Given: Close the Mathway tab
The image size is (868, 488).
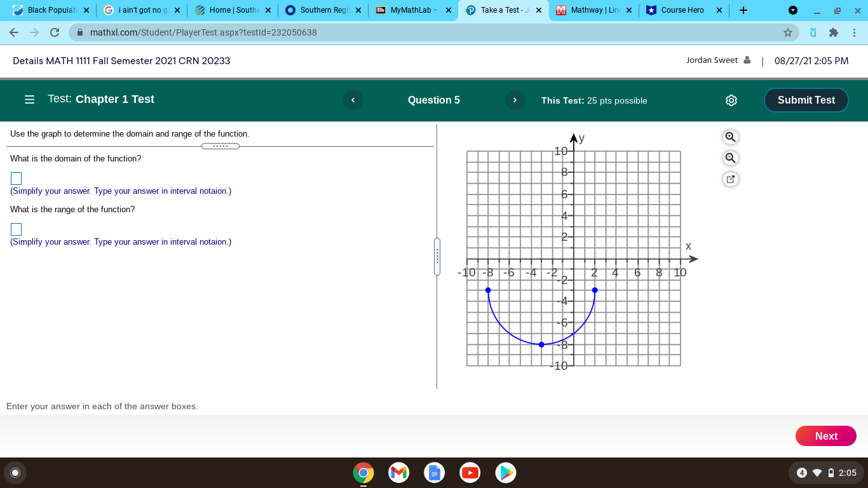Looking at the screenshot, I should click(629, 10).
